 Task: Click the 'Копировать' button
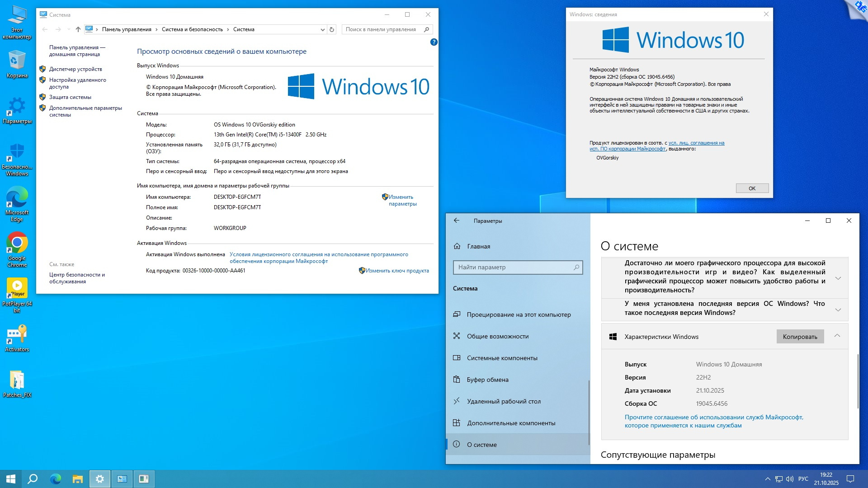point(800,337)
